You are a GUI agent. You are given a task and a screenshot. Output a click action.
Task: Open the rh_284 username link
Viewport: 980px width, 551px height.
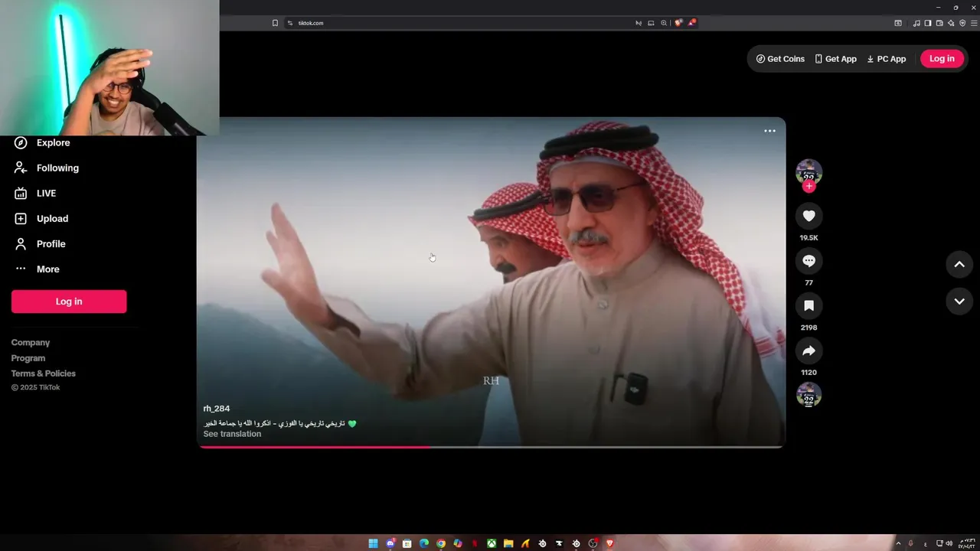217,409
